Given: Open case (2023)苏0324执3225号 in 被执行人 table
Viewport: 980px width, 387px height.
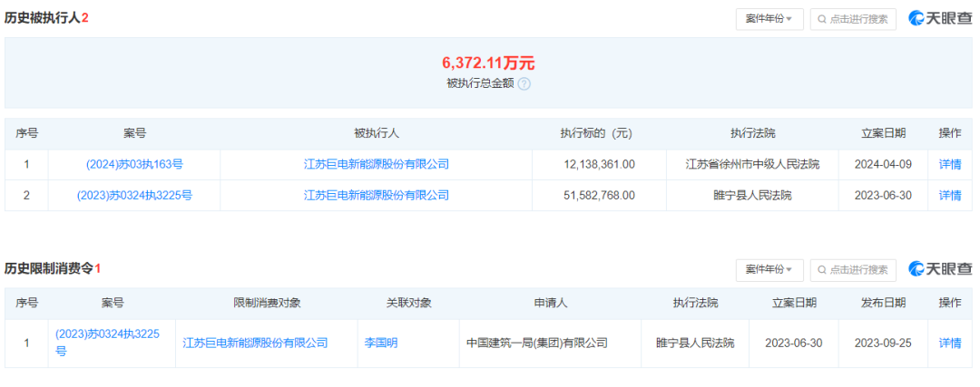Looking at the screenshot, I should tap(134, 196).
